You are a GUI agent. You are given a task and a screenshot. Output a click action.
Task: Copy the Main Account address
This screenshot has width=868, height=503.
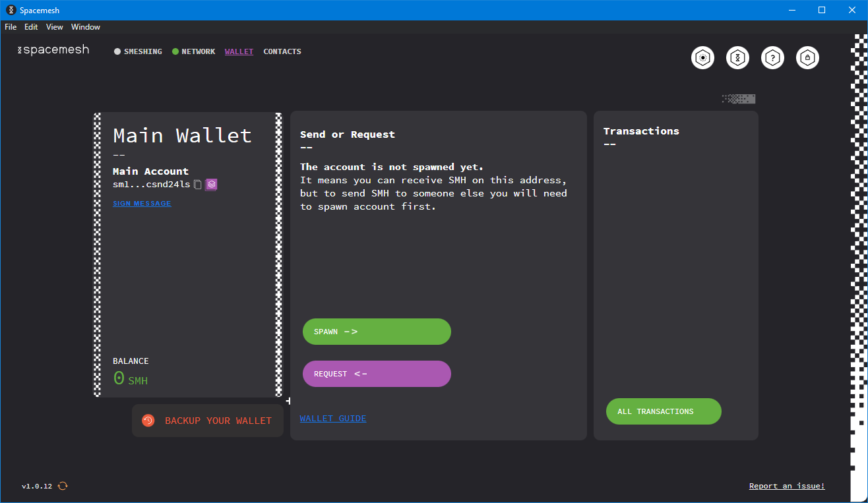click(x=197, y=185)
